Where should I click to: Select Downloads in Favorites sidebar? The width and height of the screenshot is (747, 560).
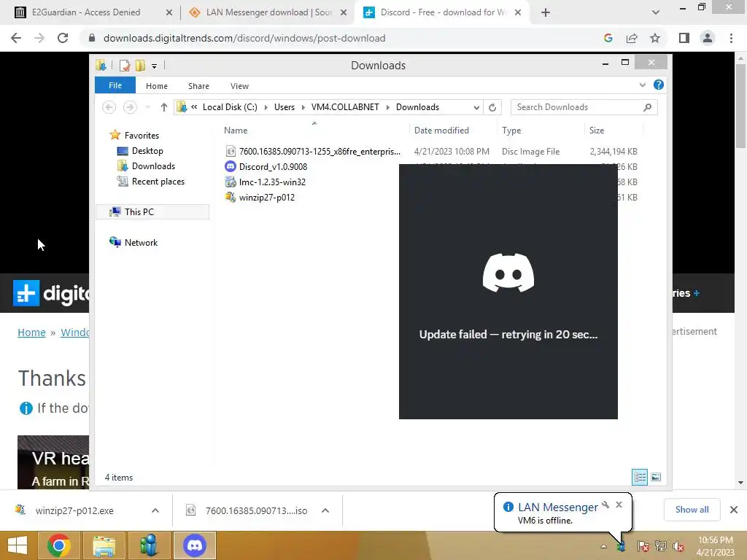(153, 166)
